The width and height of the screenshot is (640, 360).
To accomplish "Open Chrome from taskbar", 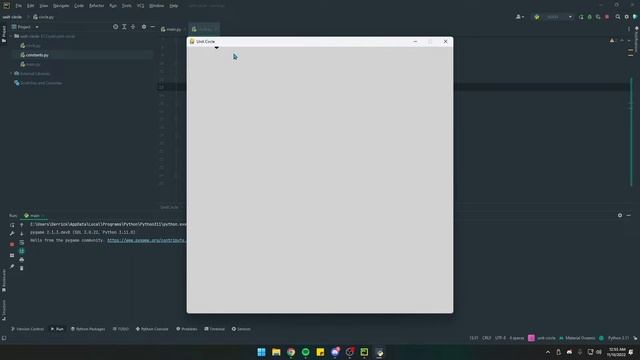I will tap(291, 352).
